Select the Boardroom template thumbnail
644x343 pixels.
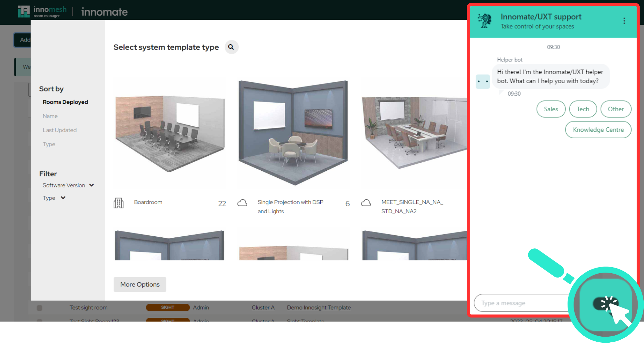[170, 133]
